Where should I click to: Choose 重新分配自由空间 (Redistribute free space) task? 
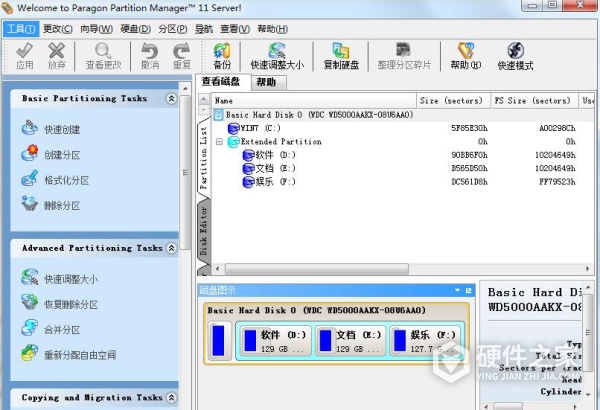(x=68, y=354)
